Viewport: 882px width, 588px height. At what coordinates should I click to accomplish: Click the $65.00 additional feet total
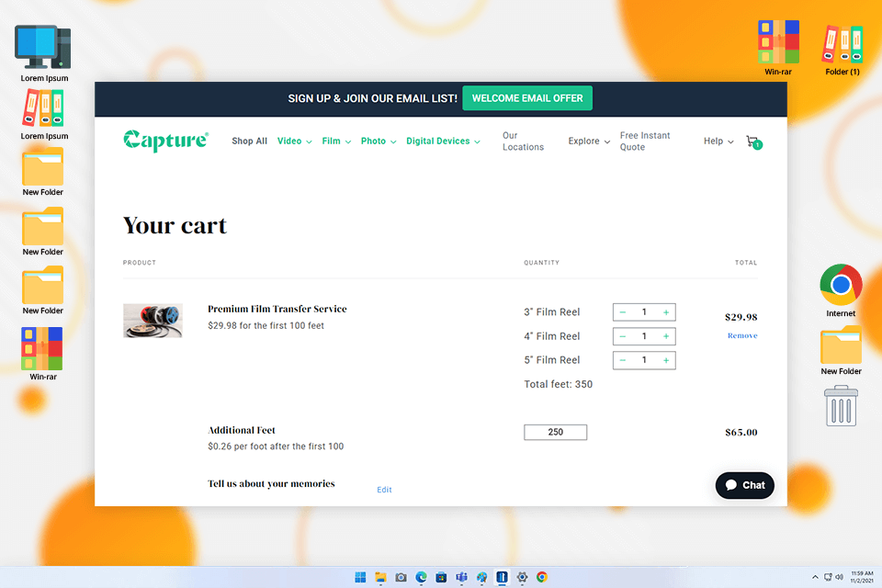point(741,432)
